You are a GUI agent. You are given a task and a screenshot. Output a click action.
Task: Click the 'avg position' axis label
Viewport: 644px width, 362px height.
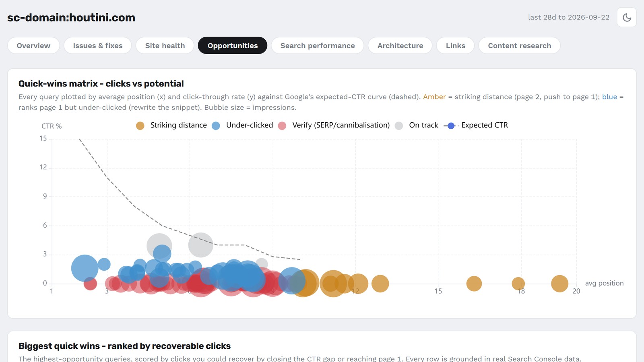click(604, 283)
